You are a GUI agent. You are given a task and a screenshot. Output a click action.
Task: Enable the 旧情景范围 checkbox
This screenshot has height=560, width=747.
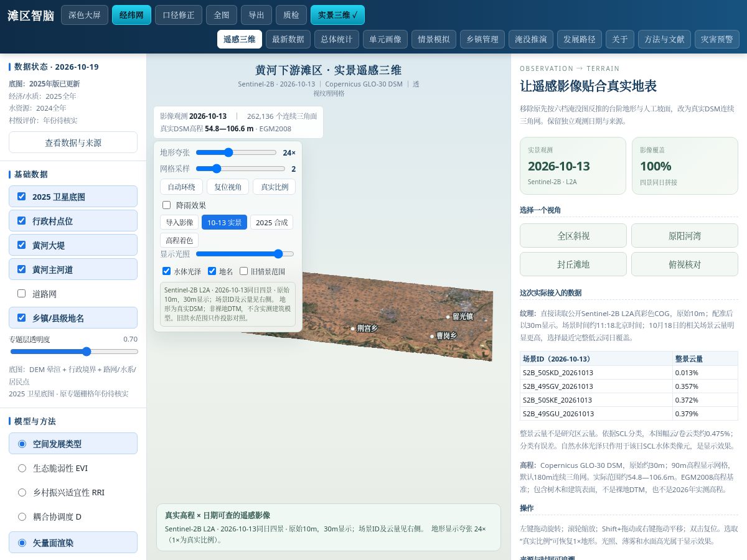[x=243, y=271]
